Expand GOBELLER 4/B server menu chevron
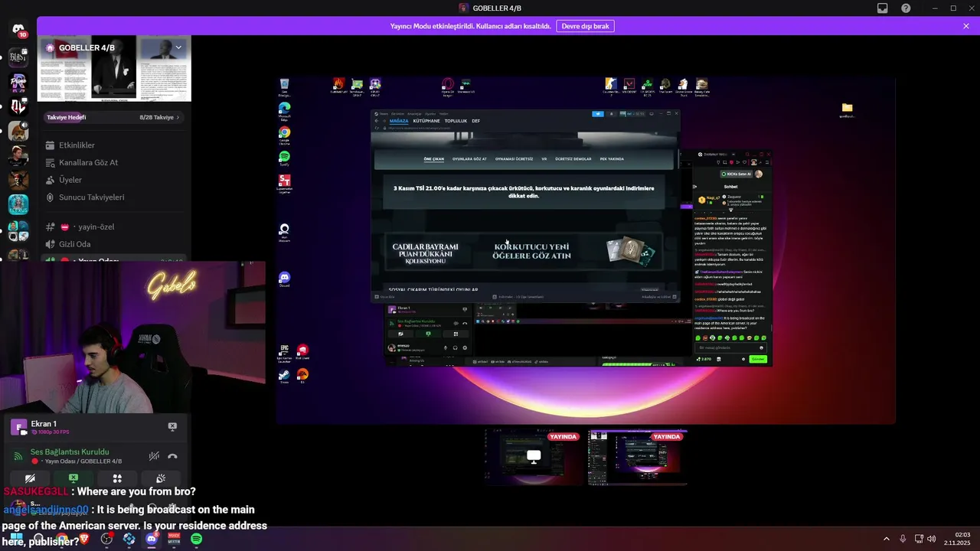 pyautogui.click(x=178, y=47)
